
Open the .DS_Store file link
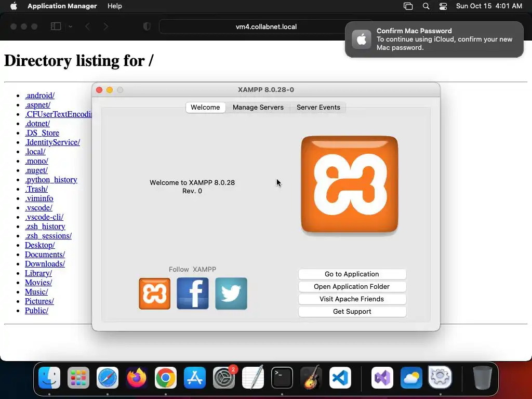[x=42, y=133]
